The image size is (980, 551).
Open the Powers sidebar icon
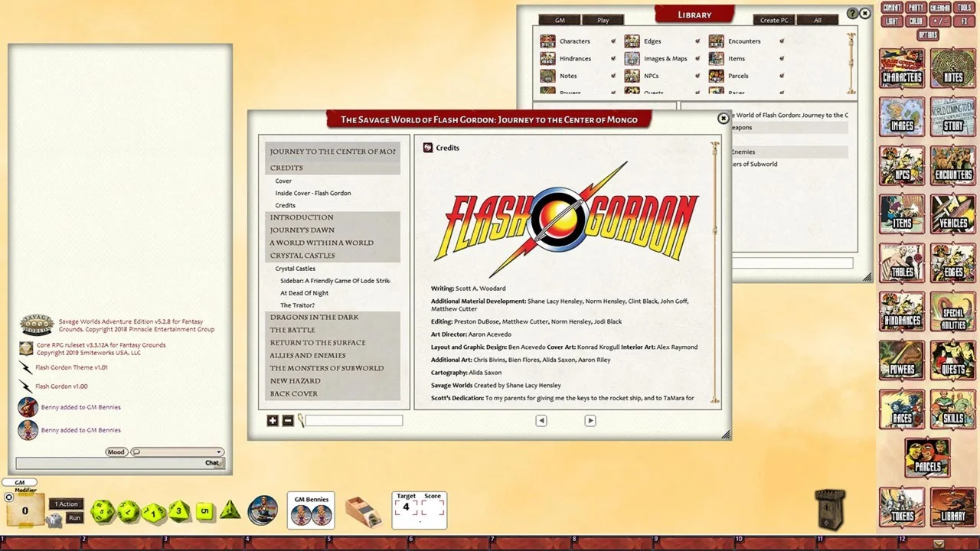point(902,360)
